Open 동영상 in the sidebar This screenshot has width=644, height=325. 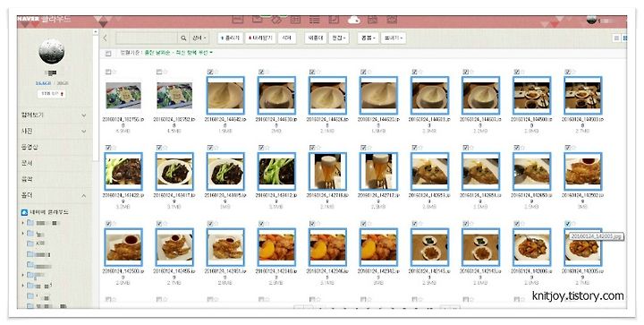tap(30, 147)
